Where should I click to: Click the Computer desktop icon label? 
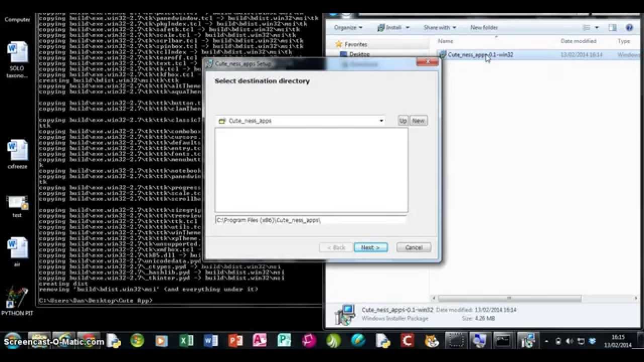pyautogui.click(x=17, y=20)
